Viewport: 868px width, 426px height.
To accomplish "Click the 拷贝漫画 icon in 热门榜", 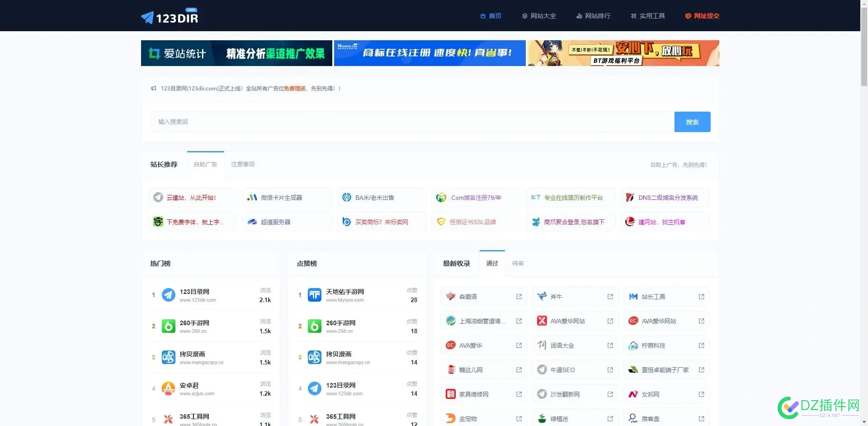I will (169, 358).
